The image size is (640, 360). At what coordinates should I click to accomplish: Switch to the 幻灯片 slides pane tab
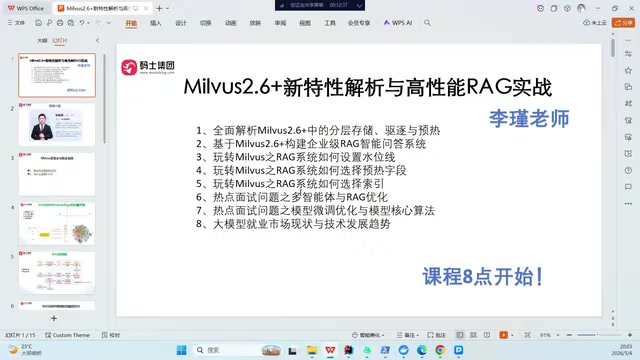pyautogui.click(x=60, y=40)
